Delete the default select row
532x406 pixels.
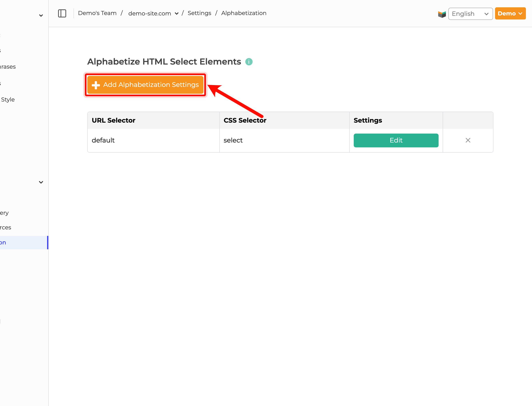[468, 140]
